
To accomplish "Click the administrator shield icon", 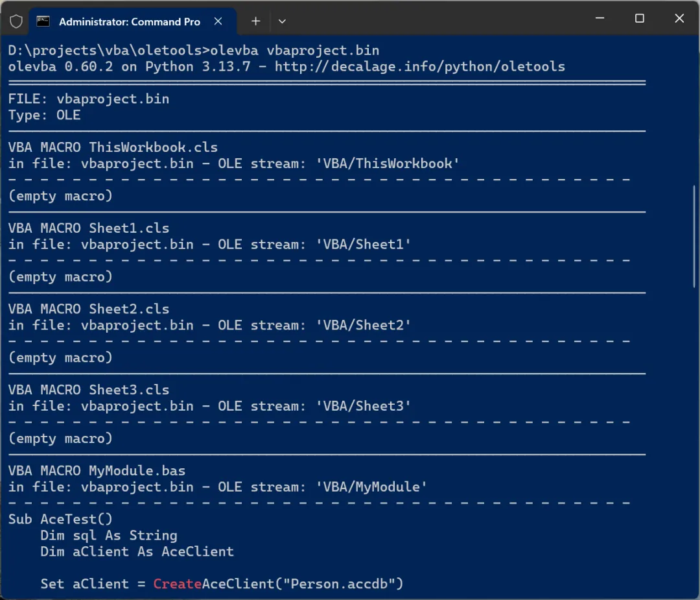I will pos(16,21).
